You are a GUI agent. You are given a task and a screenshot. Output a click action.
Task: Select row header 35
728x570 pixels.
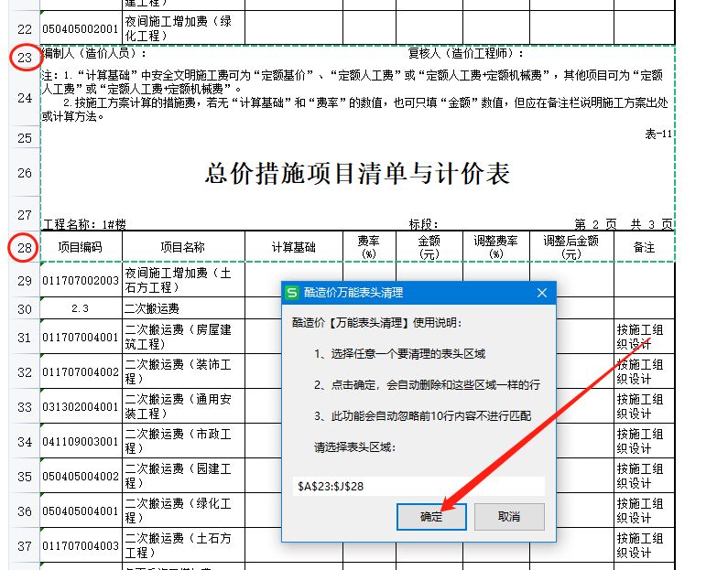click(x=25, y=477)
